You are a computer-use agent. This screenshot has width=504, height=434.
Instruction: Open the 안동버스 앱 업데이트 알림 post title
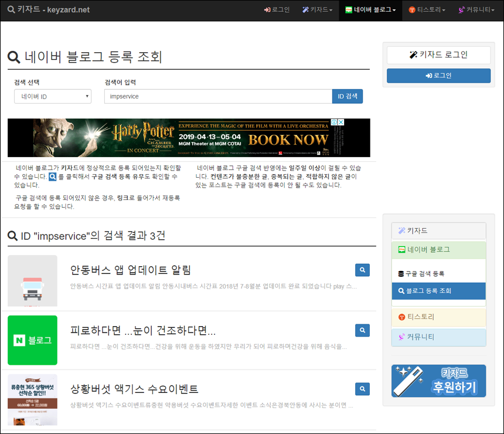pos(131,270)
